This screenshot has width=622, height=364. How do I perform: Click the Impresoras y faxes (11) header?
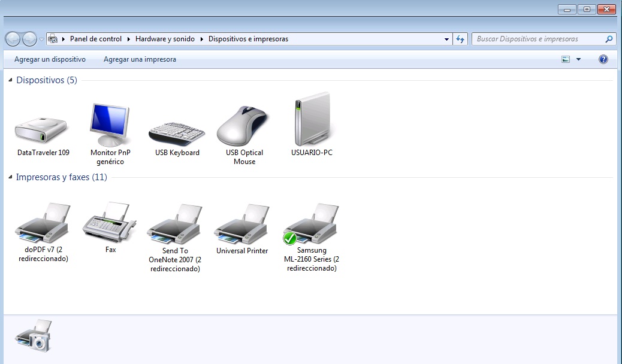pyautogui.click(x=62, y=177)
